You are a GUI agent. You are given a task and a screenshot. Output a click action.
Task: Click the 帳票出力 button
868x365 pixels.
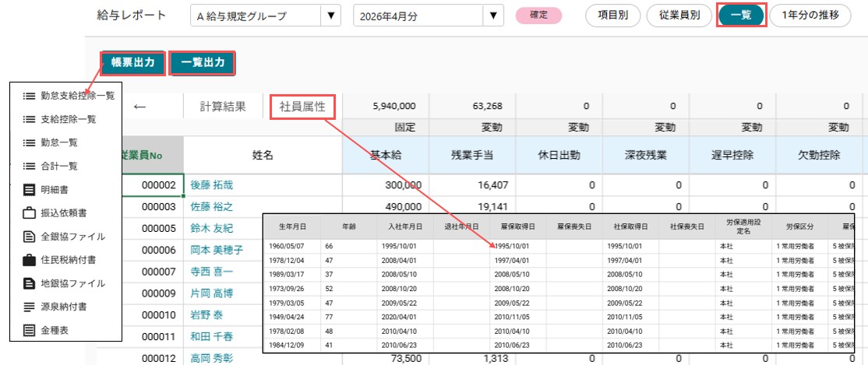click(133, 62)
